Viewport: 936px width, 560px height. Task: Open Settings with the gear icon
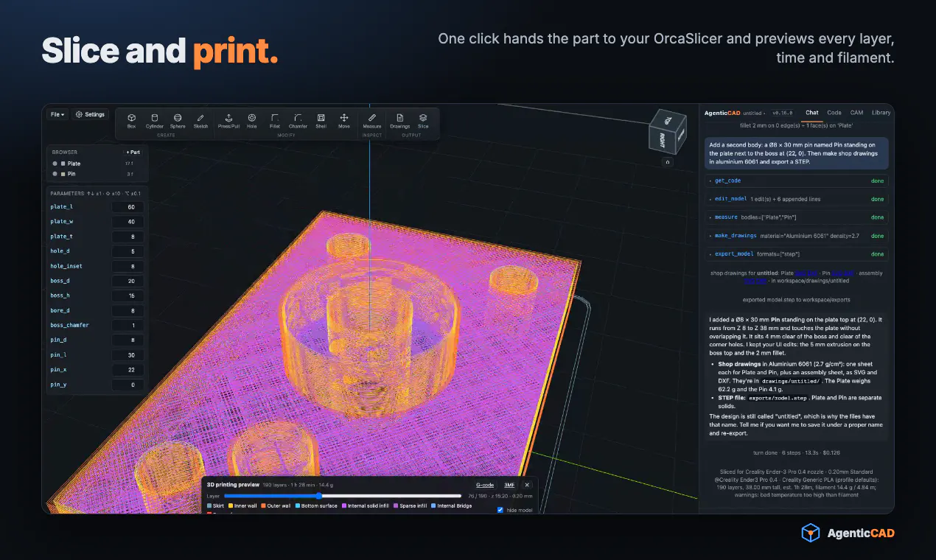[x=91, y=114]
